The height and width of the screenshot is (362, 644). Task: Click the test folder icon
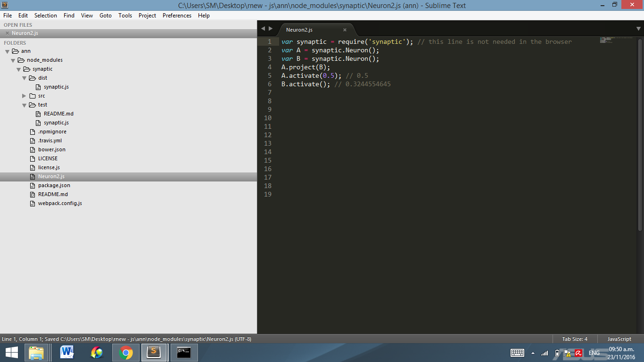tap(33, 105)
